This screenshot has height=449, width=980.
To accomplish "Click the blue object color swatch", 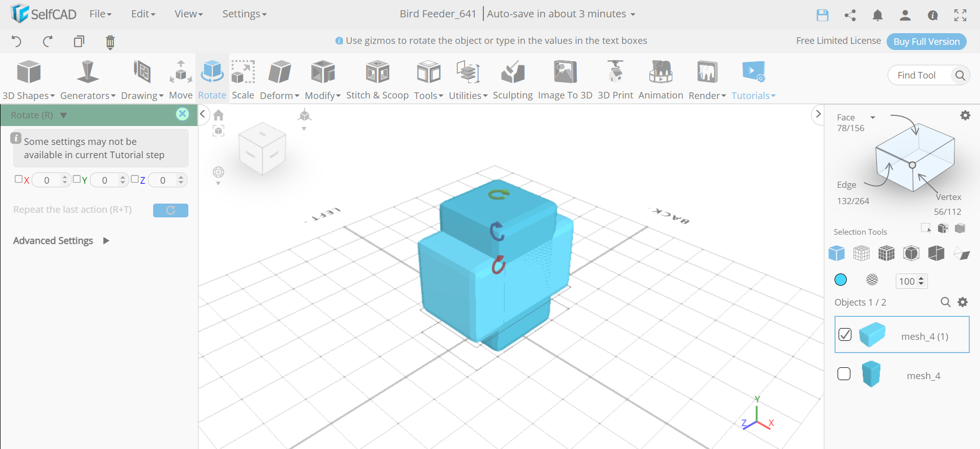I will (840, 280).
